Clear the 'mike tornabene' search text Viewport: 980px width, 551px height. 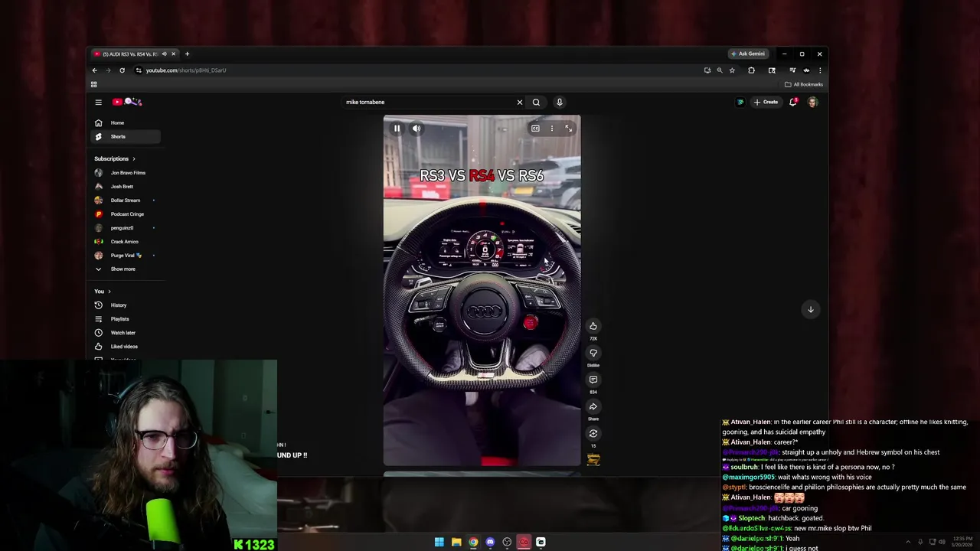[x=520, y=102]
